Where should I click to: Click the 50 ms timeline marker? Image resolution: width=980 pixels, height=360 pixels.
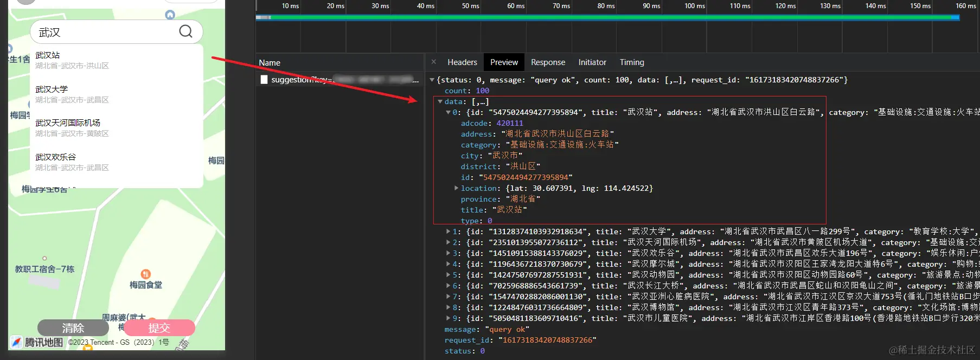pyautogui.click(x=470, y=6)
